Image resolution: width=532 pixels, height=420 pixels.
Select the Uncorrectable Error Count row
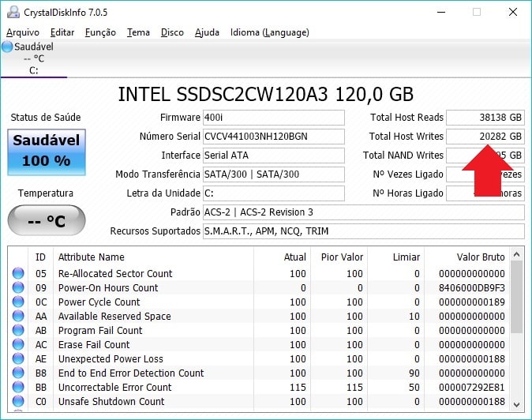pos(259,388)
